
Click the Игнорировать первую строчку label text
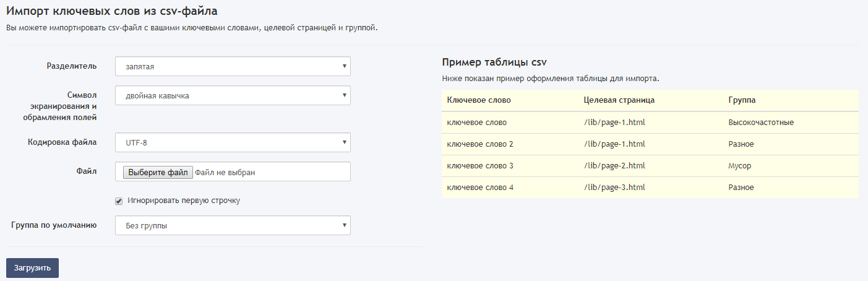point(183,201)
